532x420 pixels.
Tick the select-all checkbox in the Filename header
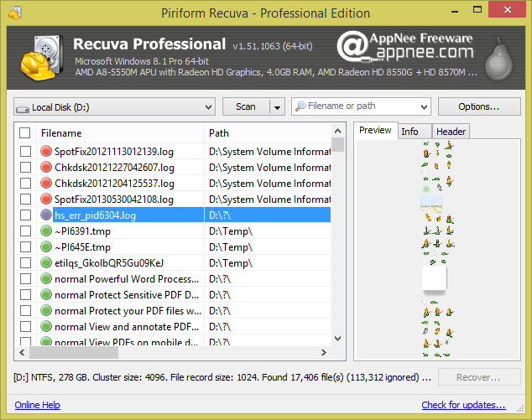click(x=25, y=133)
